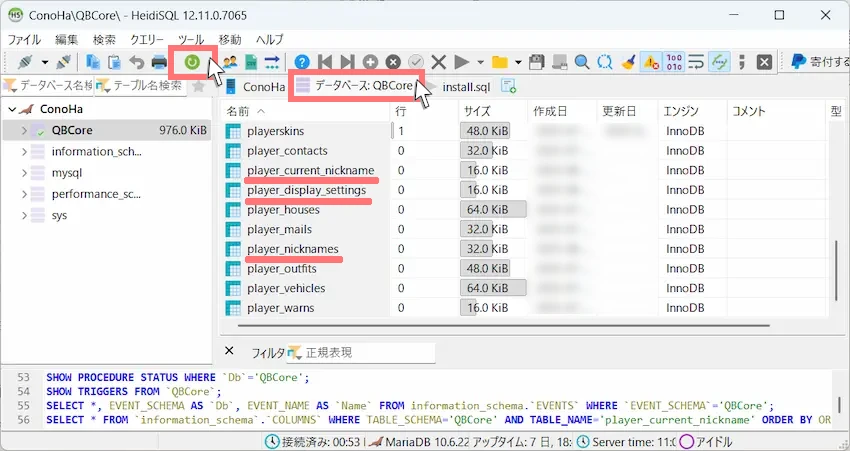Click the delete row circled-x icon
Viewport: 850px width, 451px height.
(x=393, y=62)
